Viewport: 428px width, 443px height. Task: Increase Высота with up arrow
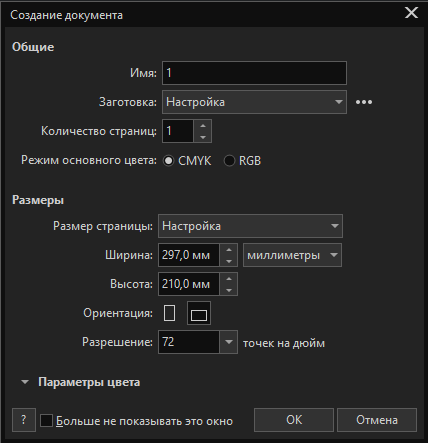229,278
